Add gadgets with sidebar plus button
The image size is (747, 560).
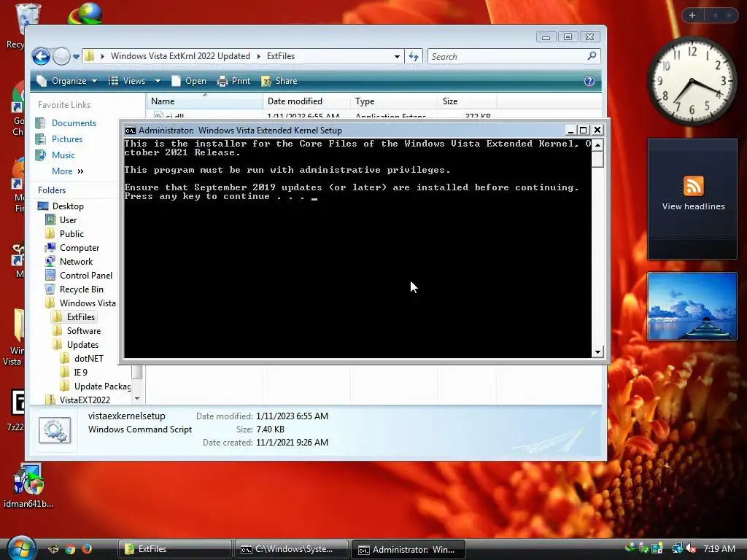click(x=692, y=15)
